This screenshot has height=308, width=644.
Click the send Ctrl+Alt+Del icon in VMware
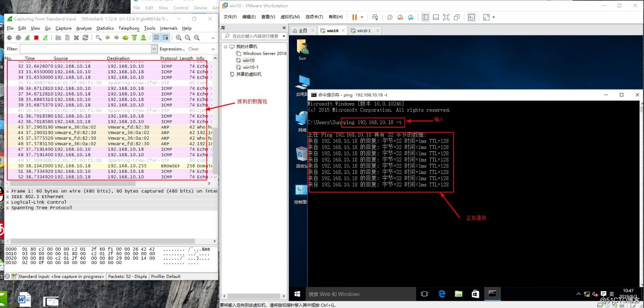point(375,17)
